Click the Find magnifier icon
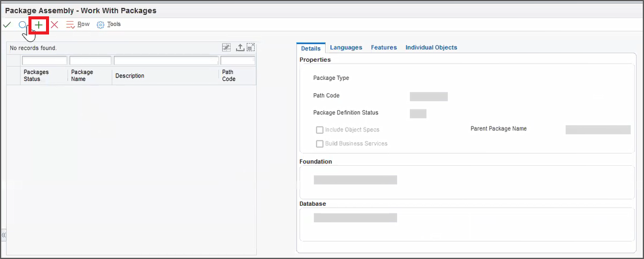Image resolution: width=644 pixels, height=259 pixels. pyautogui.click(x=22, y=25)
